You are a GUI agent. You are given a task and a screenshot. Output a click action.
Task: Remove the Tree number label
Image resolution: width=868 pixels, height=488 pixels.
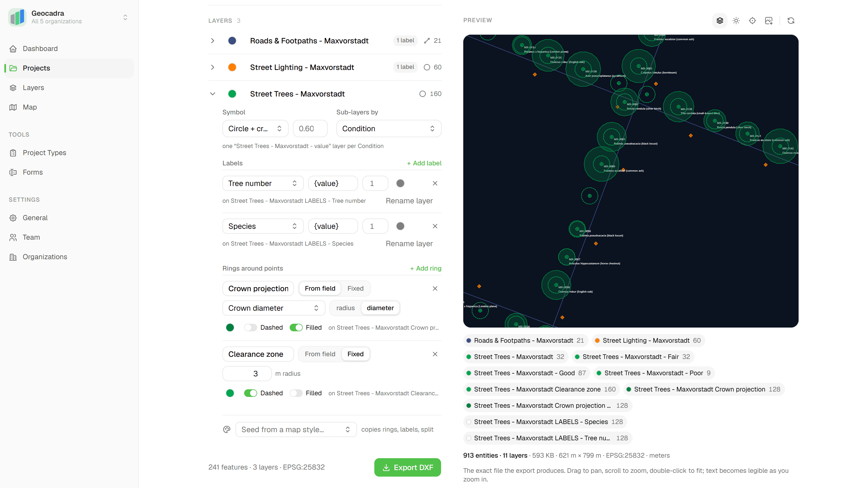click(435, 183)
